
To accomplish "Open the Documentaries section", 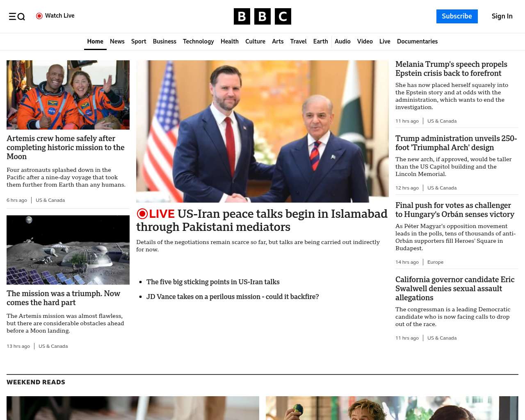I will (x=417, y=41).
